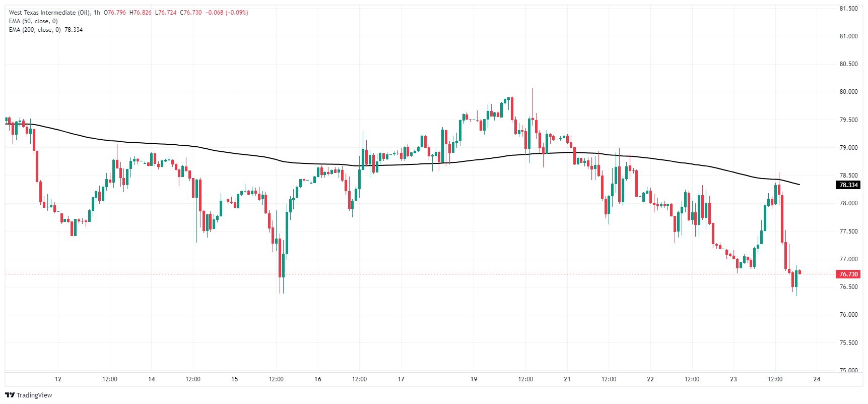Click the 78.334 EMA value in legend

point(74,30)
